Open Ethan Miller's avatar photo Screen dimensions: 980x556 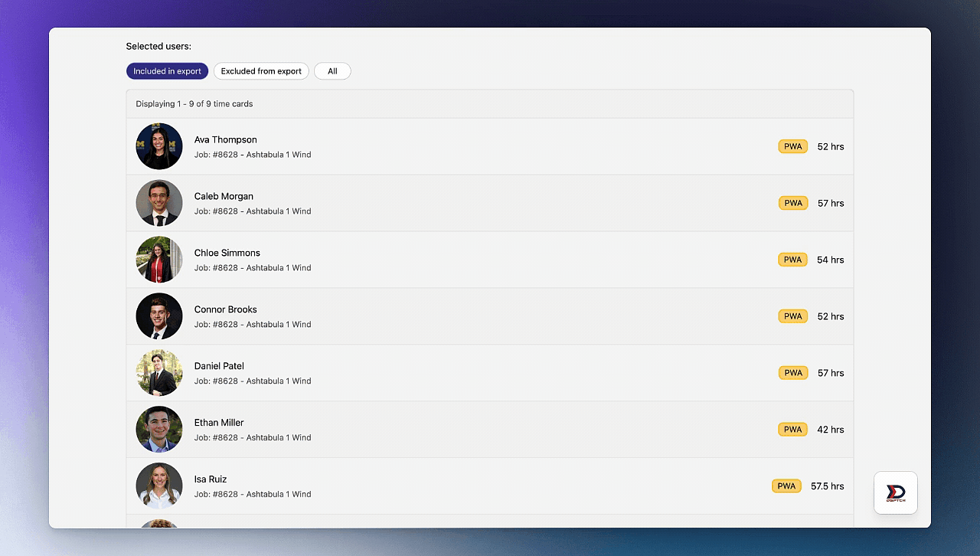pyautogui.click(x=159, y=430)
